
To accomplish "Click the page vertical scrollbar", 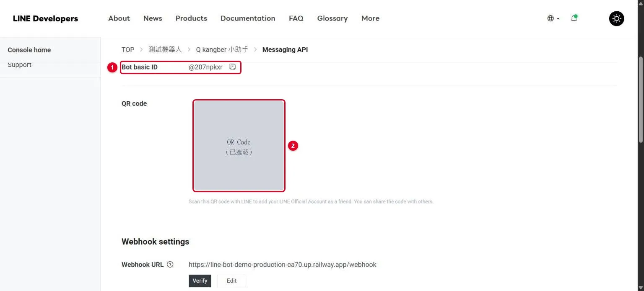I will point(640,99).
